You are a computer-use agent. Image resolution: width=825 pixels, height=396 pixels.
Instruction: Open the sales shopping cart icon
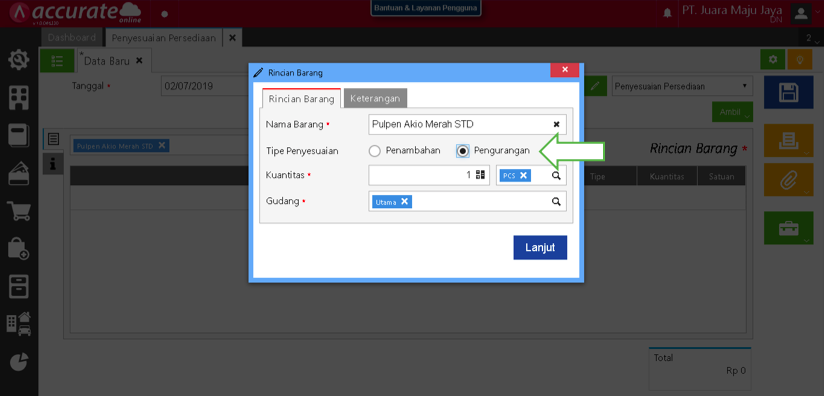(19, 211)
